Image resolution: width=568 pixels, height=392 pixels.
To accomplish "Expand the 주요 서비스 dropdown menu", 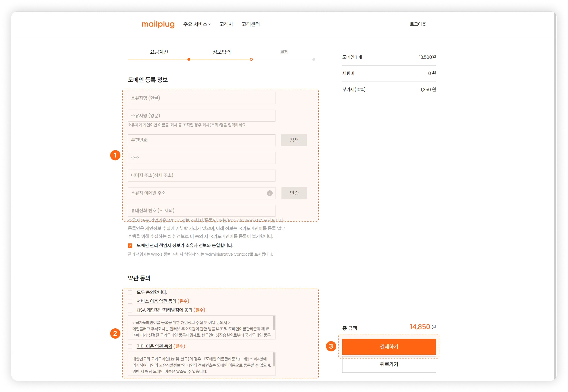I will tap(197, 24).
